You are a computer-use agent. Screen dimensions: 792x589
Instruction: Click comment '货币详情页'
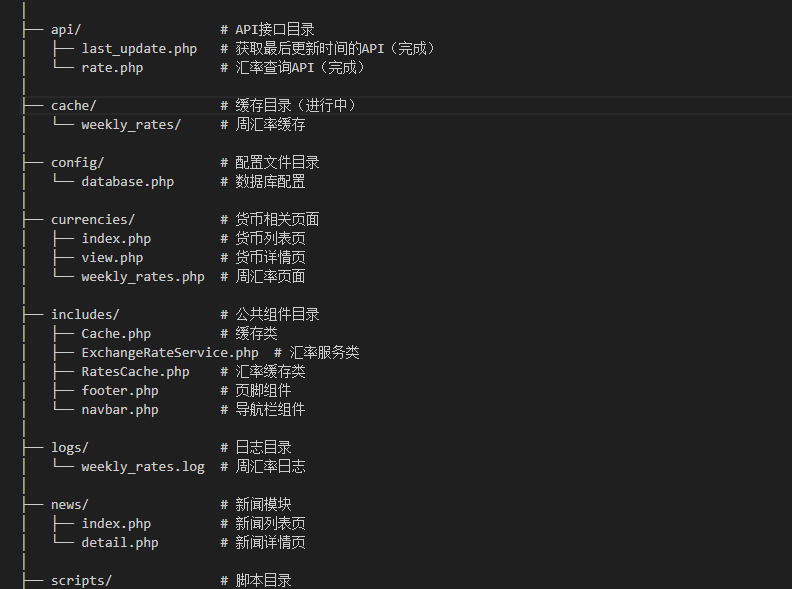coord(270,258)
